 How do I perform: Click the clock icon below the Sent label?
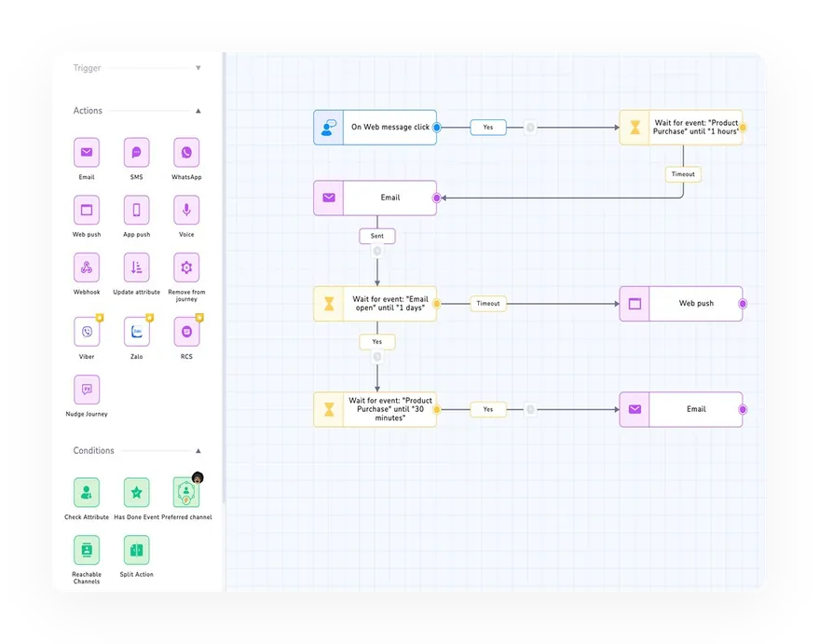[377, 252]
